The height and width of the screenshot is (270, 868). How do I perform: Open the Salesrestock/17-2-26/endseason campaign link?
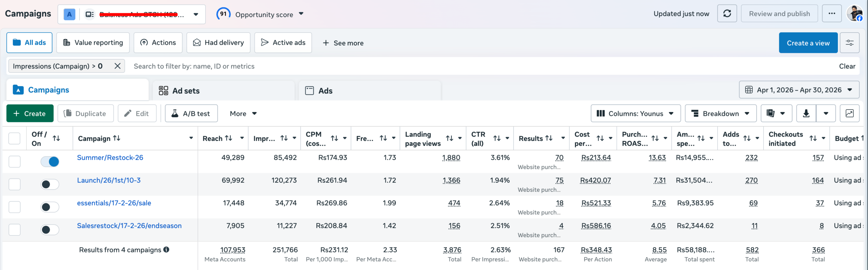[x=129, y=226]
